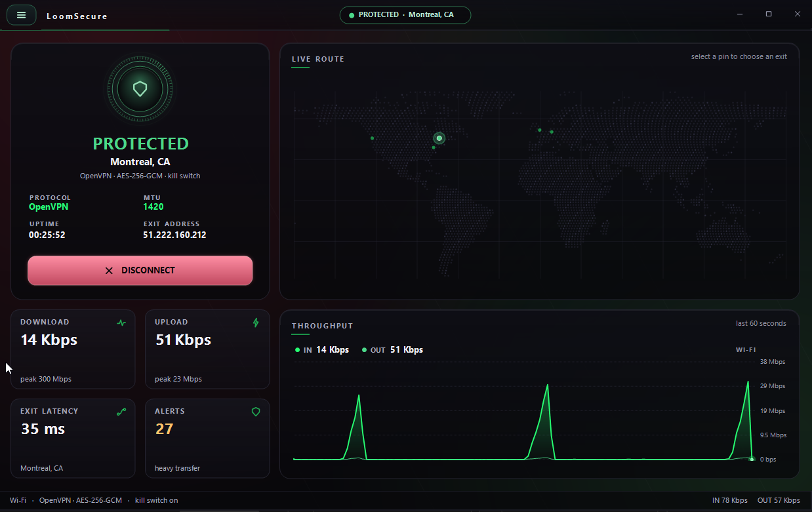Image resolution: width=812 pixels, height=512 pixels.
Task: Click the 9.5 Mbps axis label
Action: (x=773, y=435)
